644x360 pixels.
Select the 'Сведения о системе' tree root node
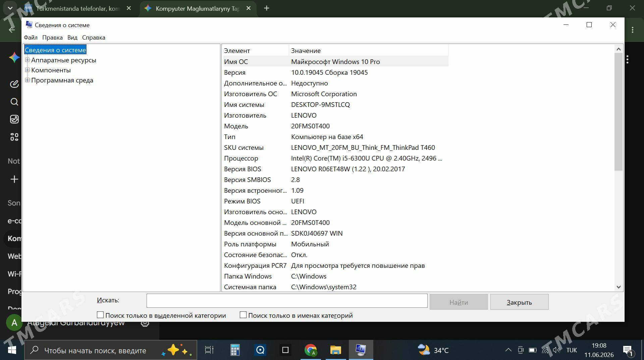pos(55,50)
